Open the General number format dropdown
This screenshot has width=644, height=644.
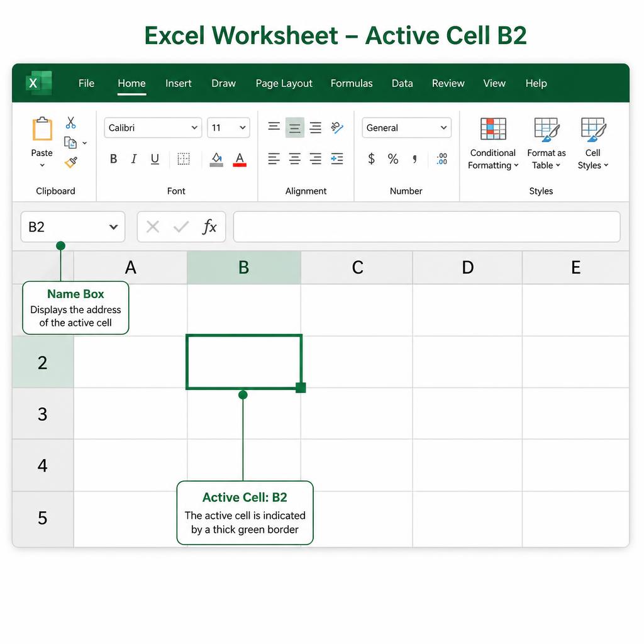tap(407, 128)
